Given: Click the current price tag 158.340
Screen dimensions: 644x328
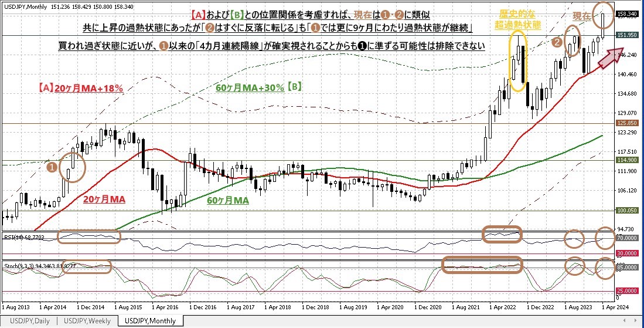Looking at the screenshot, I should [x=627, y=15].
